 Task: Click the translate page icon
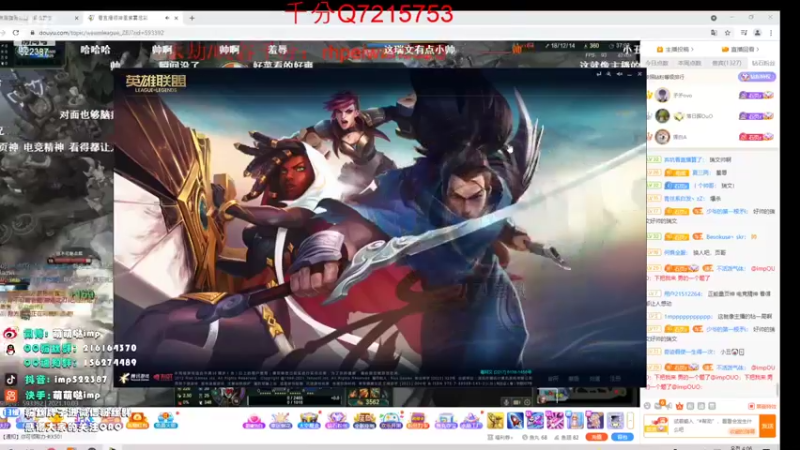point(713,33)
